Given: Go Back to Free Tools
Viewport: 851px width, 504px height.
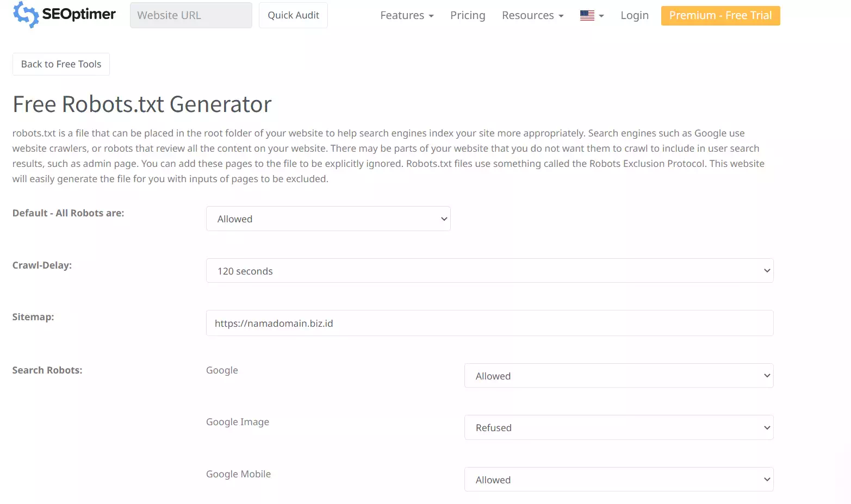Looking at the screenshot, I should coord(61,64).
